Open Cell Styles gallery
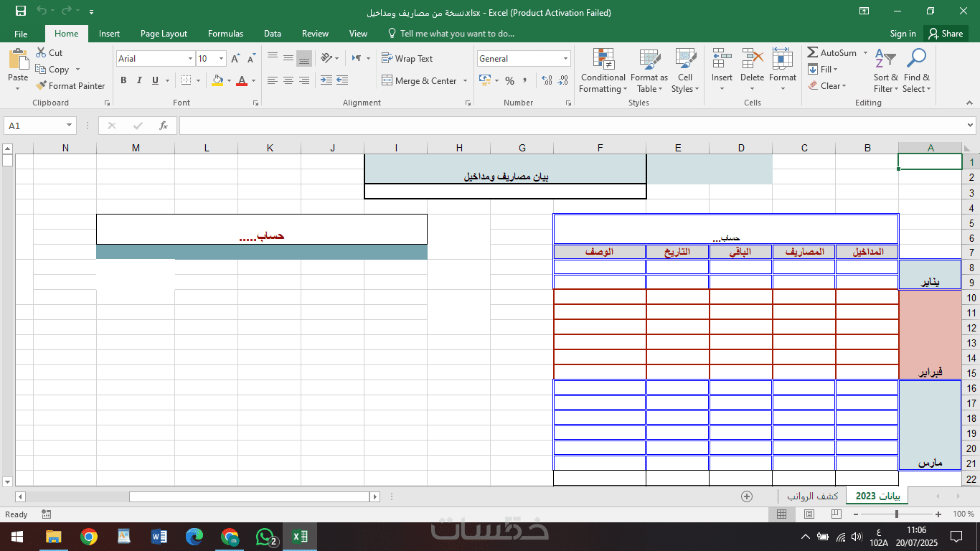This screenshot has height=551, width=980. click(x=685, y=70)
